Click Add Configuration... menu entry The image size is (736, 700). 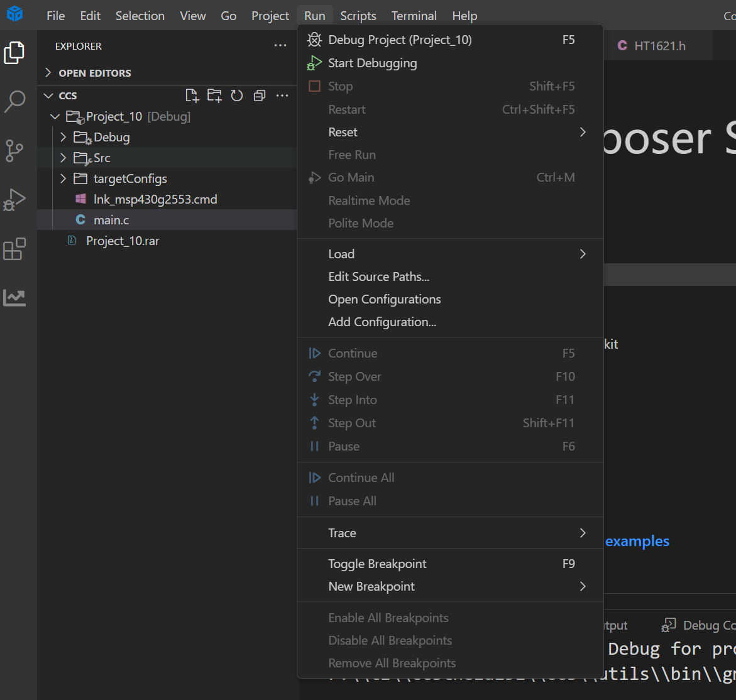point(449,322)
